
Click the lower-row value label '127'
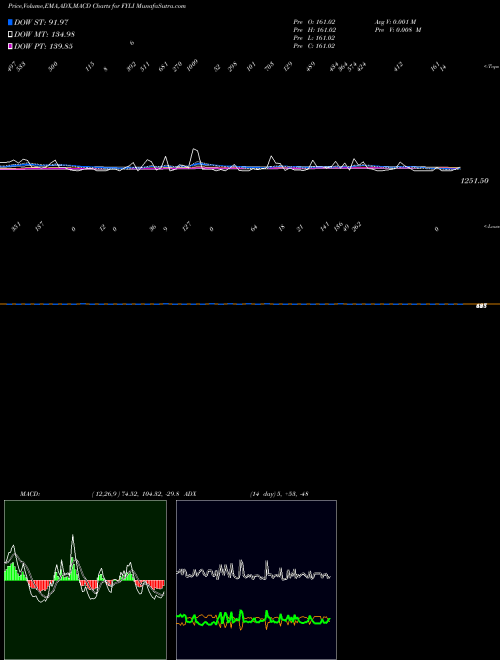pyautogui.click(x=187, y=227)
